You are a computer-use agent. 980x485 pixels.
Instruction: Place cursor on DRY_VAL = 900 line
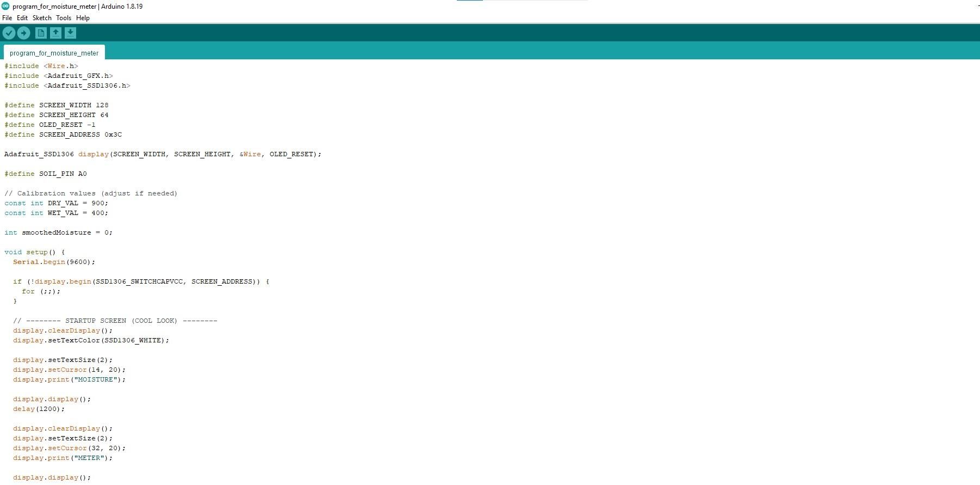[x=57, y=203]
